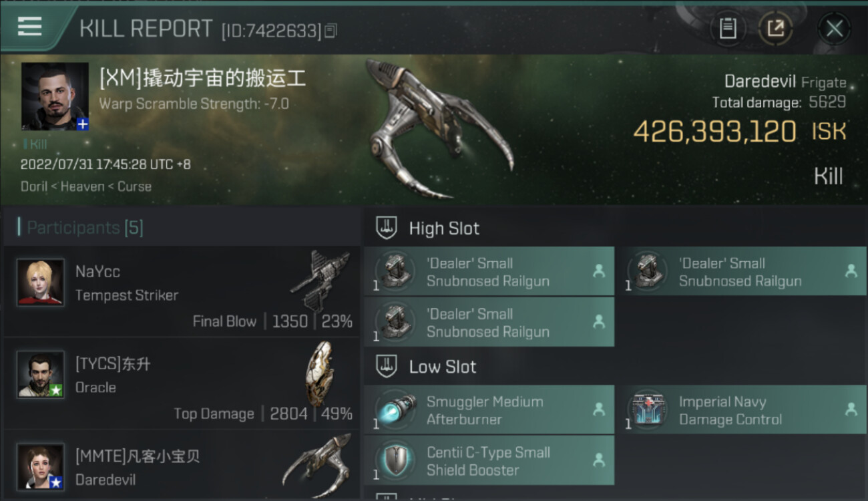This screenshot has height=501, width=868.
Task: Open the clipboard icon in header
Action: tap(727, 29)
